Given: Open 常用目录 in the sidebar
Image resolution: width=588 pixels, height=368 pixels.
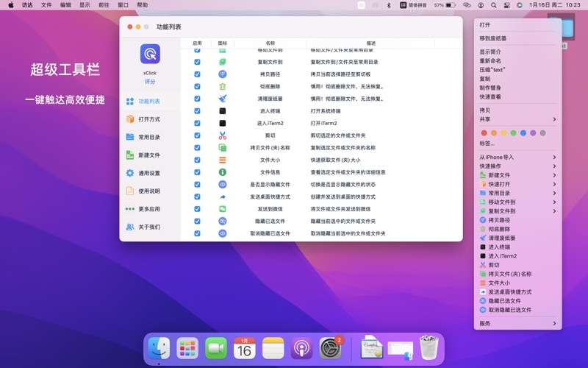Looking at the screenshot, I should (150, 137).
